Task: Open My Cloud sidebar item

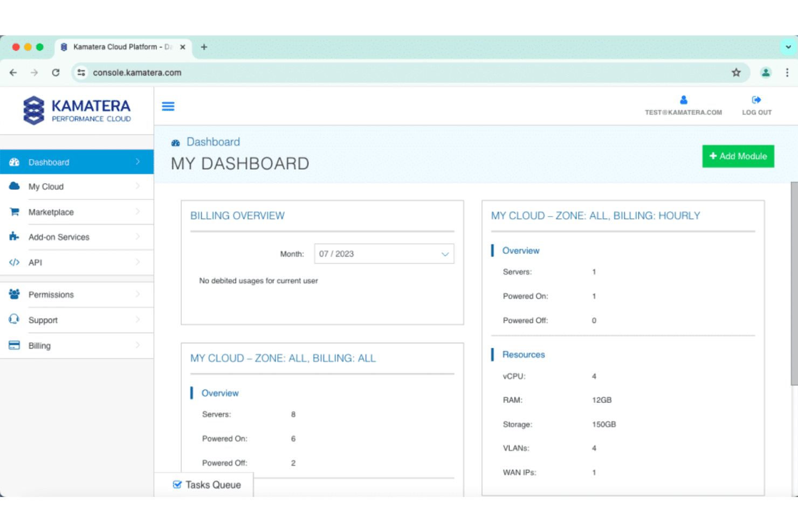Action: 77,186
